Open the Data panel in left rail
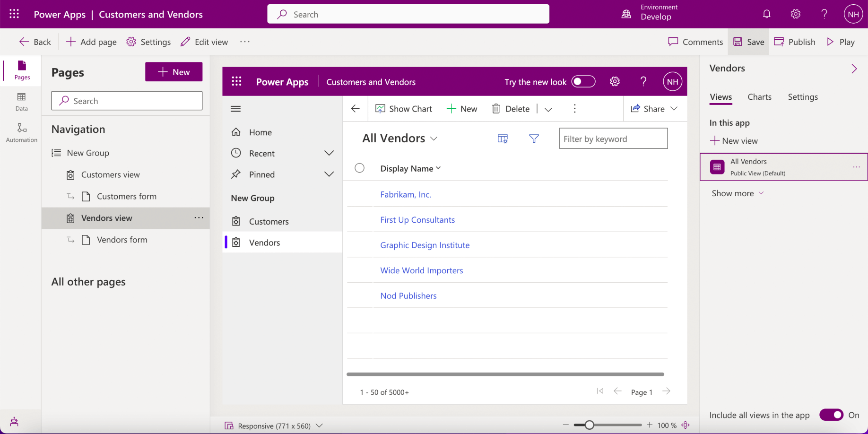 pyautogui.click(x=21, y=102)
